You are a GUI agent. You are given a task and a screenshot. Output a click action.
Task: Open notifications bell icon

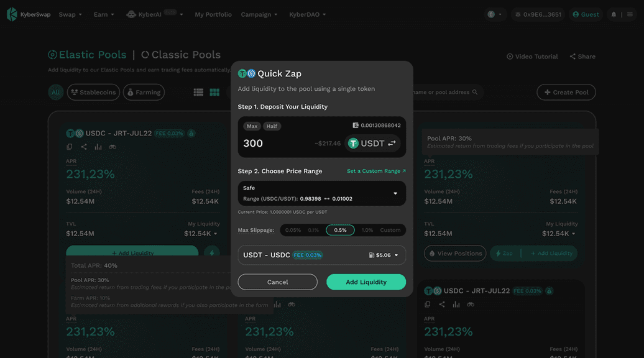tap(614, 14)
